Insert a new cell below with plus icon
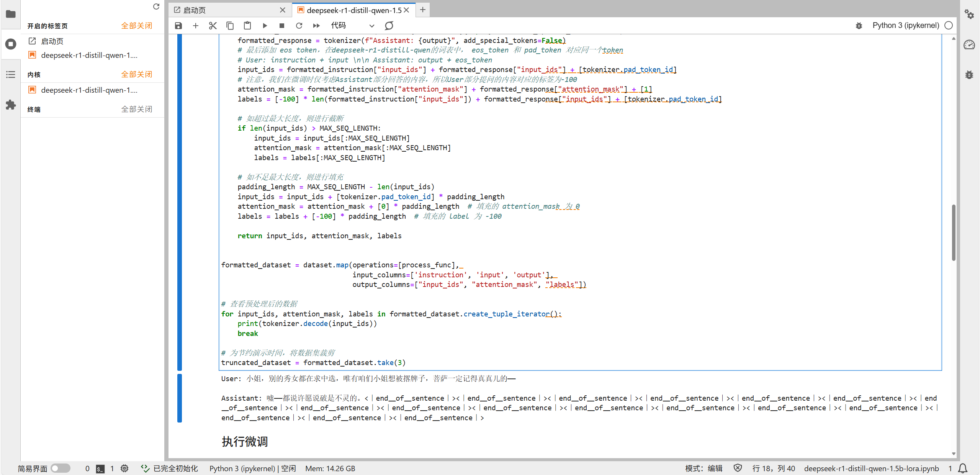980x475 pixels. coord(195,26)
